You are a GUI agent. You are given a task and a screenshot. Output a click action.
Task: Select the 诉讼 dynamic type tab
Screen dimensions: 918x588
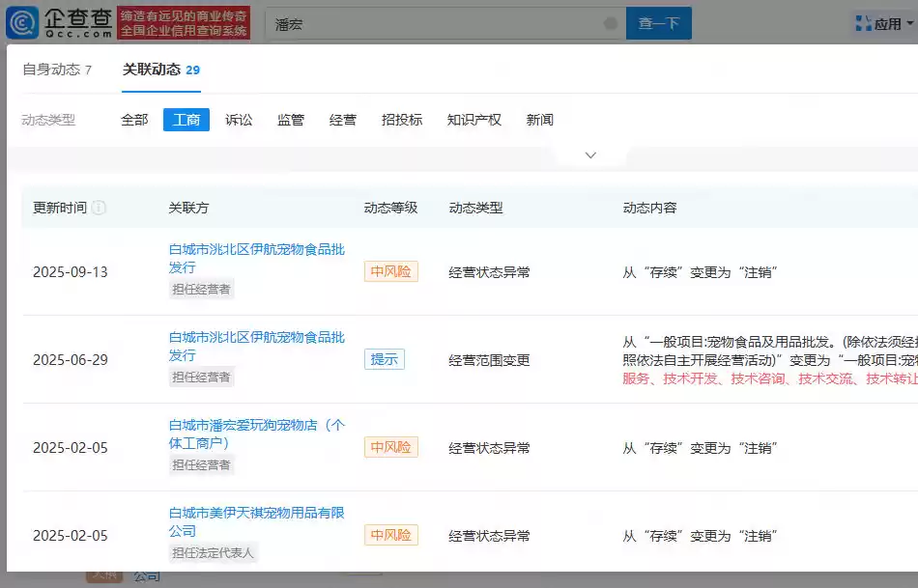(239, 119)
